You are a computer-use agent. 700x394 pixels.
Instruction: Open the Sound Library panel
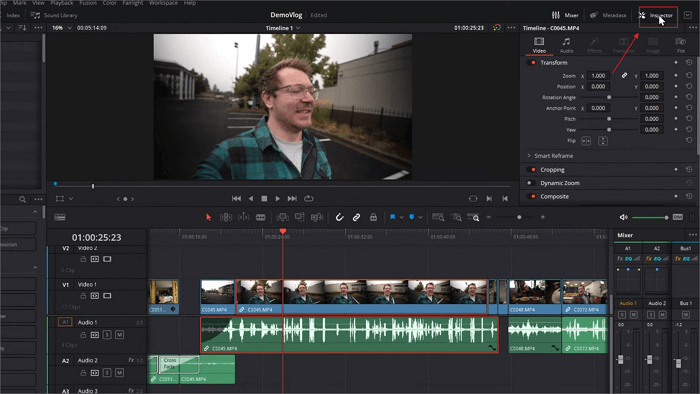54,15
